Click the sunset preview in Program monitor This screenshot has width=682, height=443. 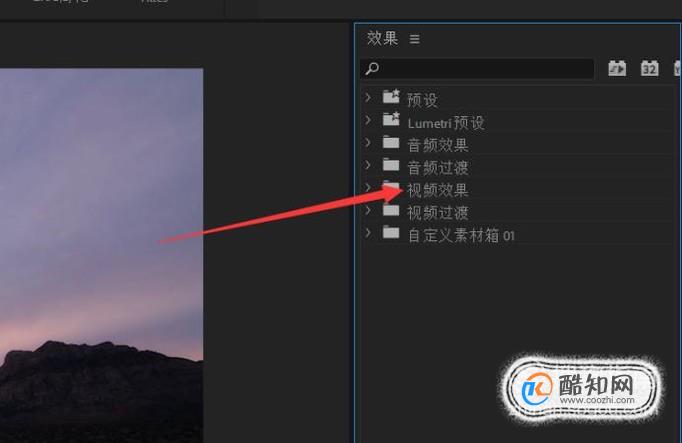click(101, 255)
